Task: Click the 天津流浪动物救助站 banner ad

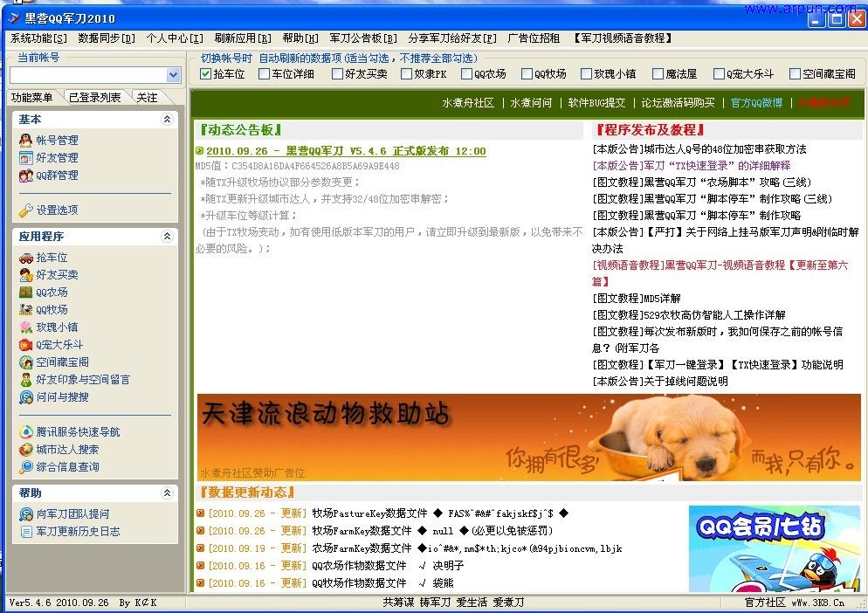Action: [529, 437]
